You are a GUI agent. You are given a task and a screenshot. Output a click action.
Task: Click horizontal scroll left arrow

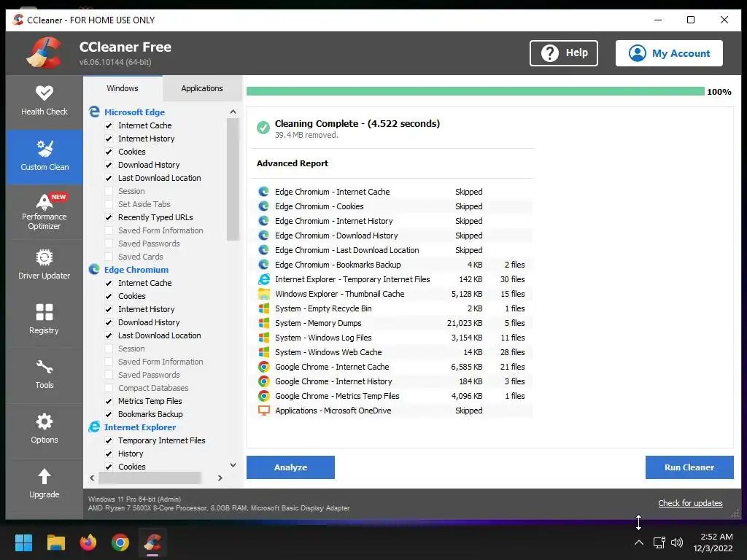(92, 478)
